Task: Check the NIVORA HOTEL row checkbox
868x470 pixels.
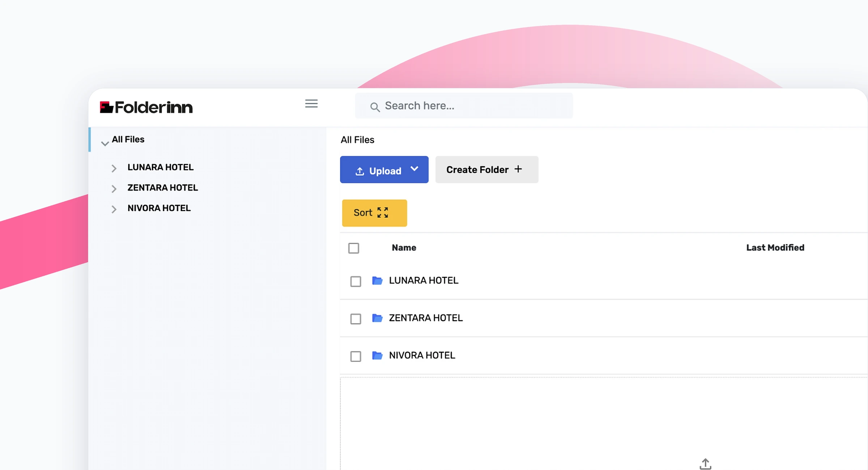Action: click(x=356, y=356)
